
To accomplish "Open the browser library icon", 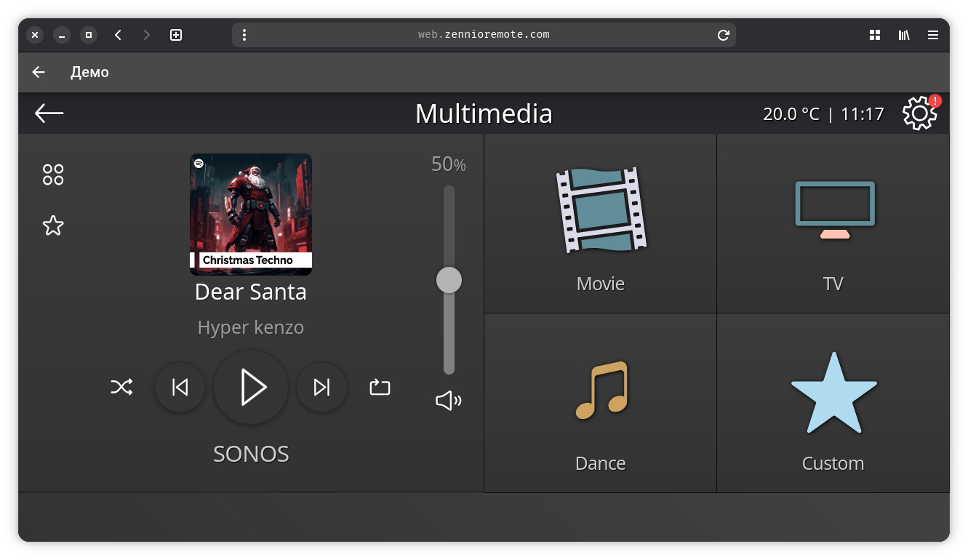I will (x=904, y=35).
